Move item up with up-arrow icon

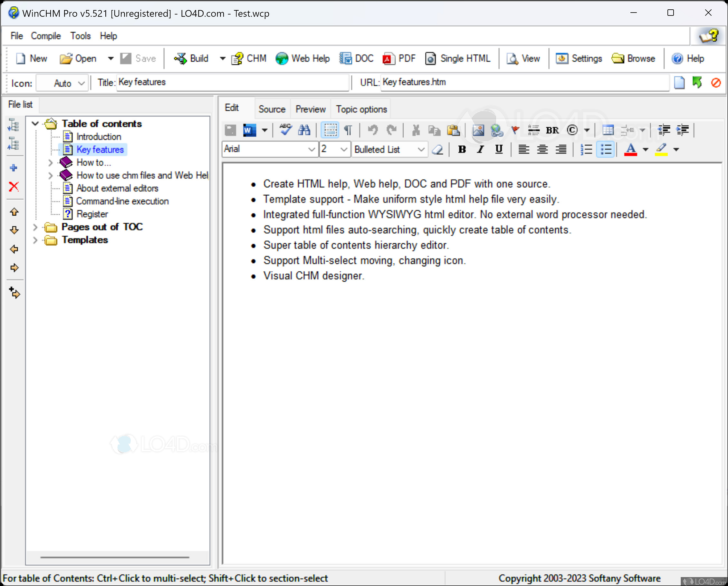click(x=14, y=212)
